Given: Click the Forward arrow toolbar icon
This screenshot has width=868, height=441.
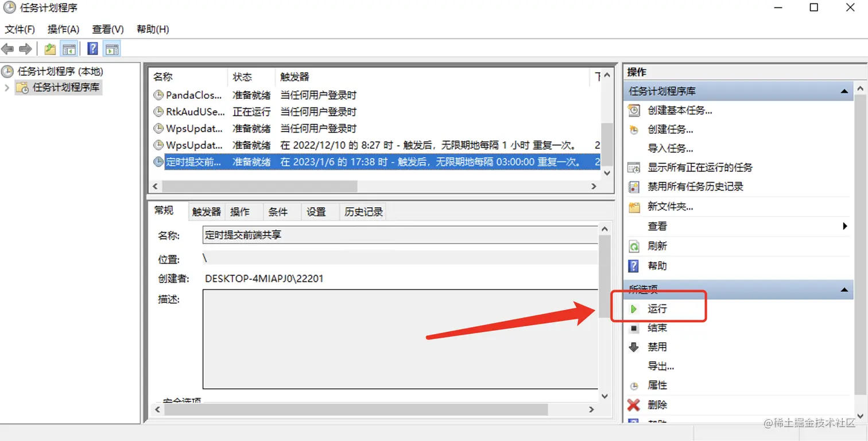Looking at the screenshot, I should point(25,49).
